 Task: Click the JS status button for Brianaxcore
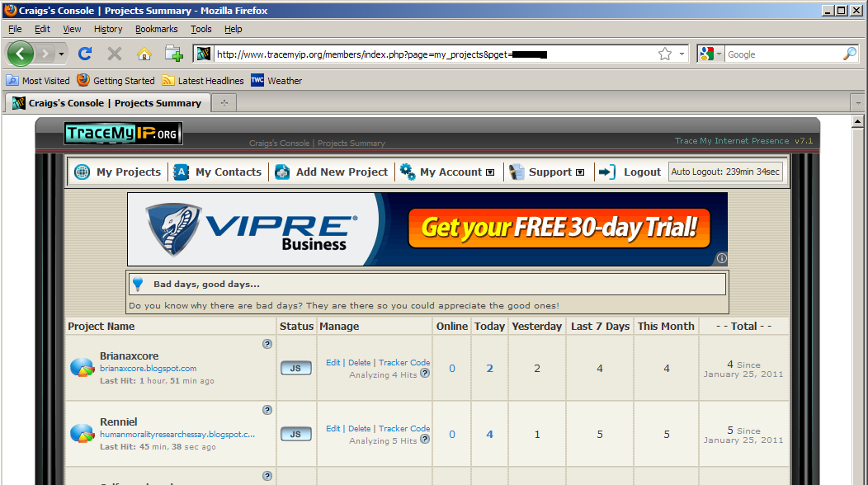[x=295, y=368]
